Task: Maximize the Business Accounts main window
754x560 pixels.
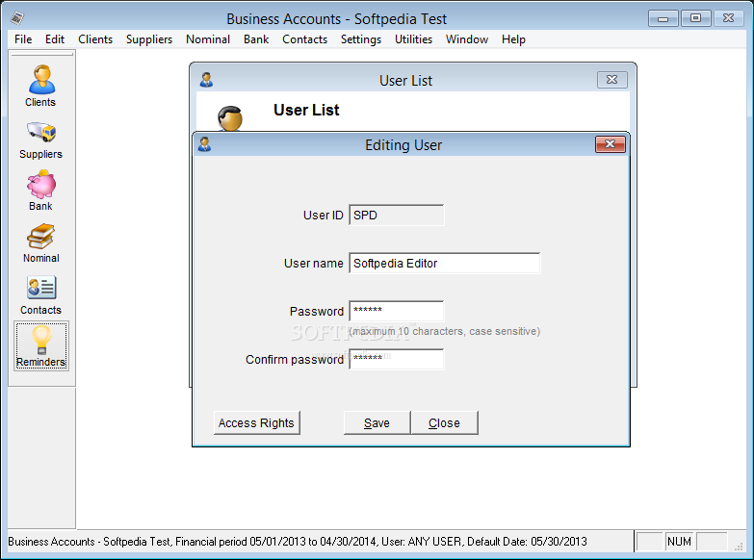Action: [x=695, y=18]
